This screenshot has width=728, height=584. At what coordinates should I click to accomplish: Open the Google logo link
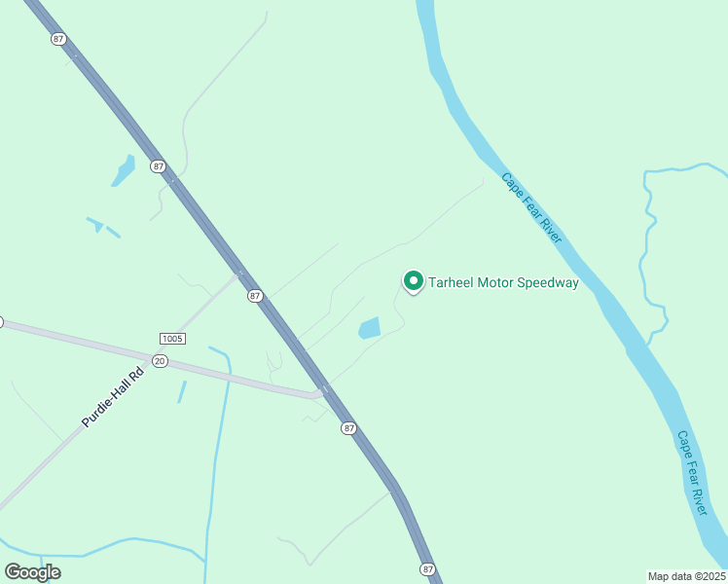pos(32,572)
